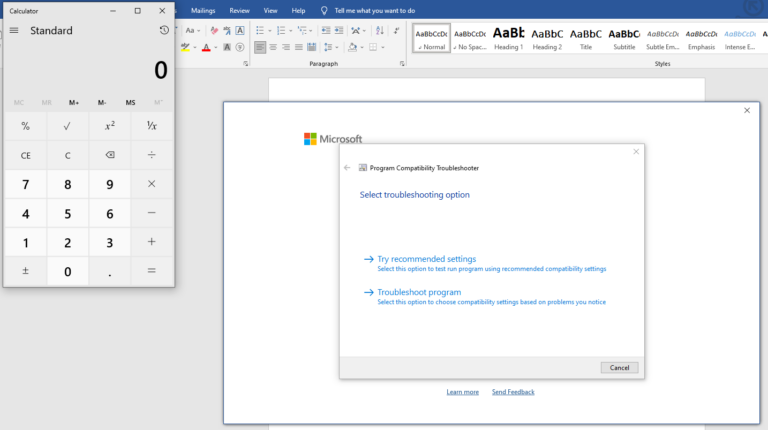Open the Calculator history panel
Viewport: 768px width, 430px height.
(164, 30)
